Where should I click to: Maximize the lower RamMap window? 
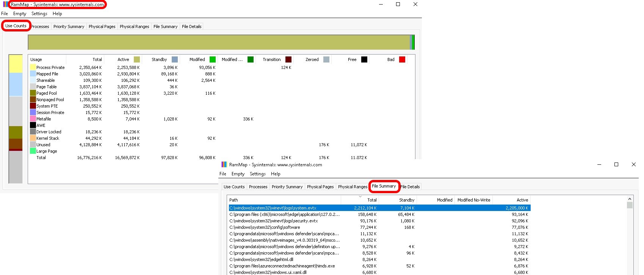(616, 164)
